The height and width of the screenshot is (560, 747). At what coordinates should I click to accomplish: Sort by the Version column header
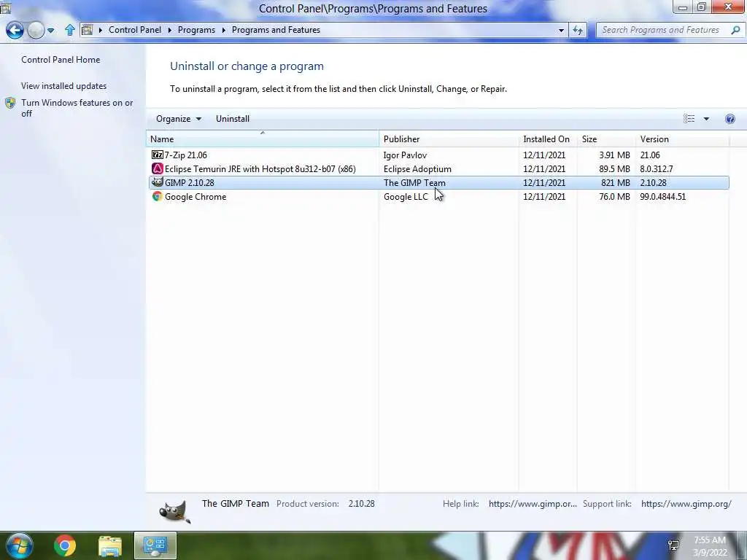coord(682,139)
